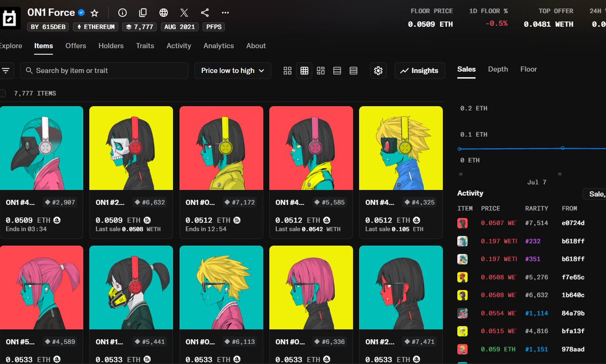Toggle the Insights panel

click(x=419, y=71)
